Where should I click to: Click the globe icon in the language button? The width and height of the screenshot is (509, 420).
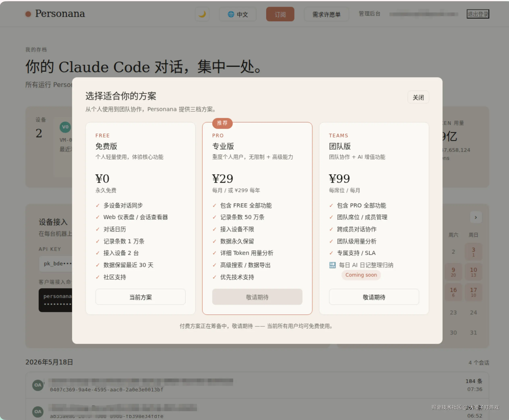click(x=231, y=14)
